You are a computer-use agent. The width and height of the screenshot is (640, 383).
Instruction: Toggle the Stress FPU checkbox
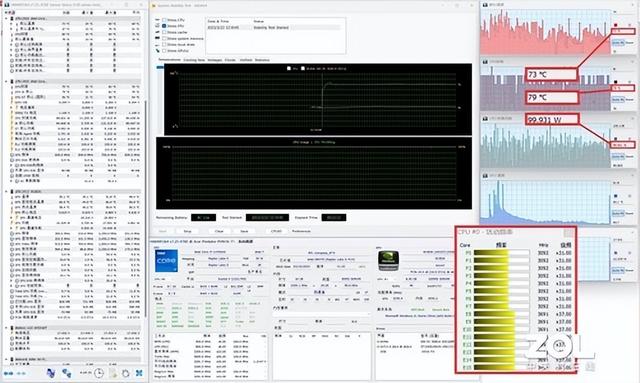(164, 26)
